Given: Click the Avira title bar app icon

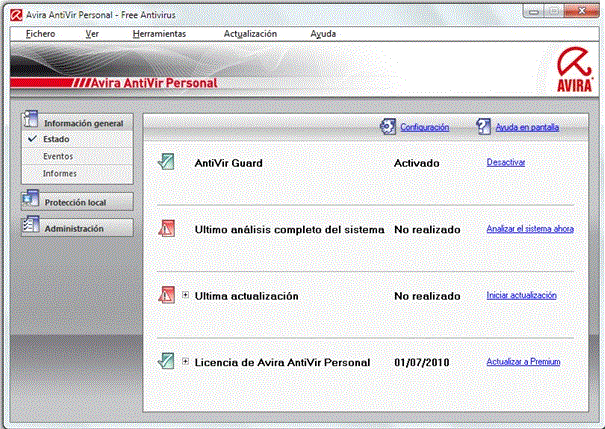Looking at the screenshot, I should tap(16, 15).
